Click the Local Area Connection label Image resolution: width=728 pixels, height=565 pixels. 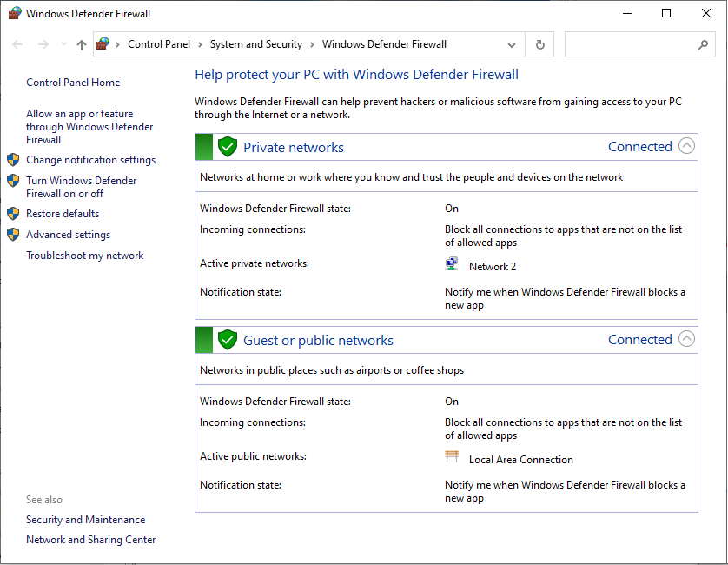(521, 460)
